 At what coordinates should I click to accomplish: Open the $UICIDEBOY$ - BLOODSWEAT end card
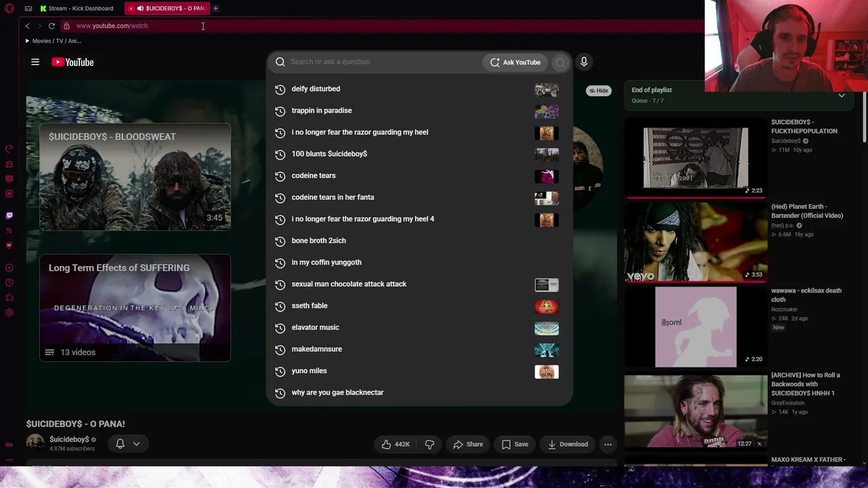(x=135, y=177)
